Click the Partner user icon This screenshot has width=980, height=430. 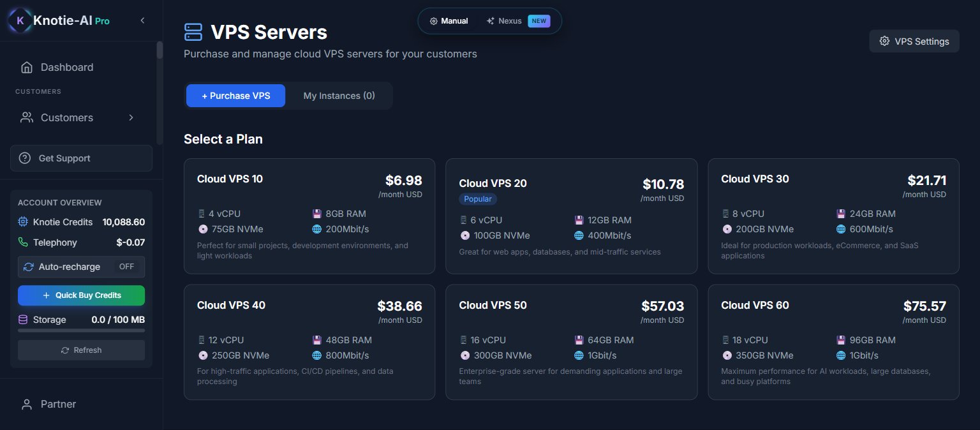point(27,404)
